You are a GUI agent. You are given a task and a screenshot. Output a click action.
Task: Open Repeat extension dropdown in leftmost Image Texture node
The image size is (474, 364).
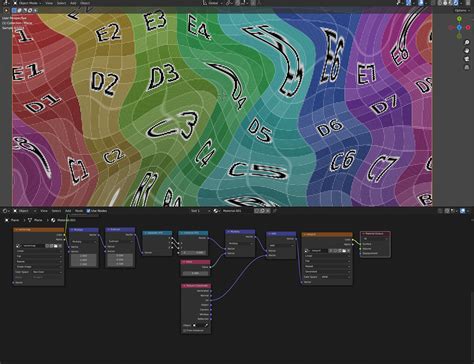click(x=39, y=262)
